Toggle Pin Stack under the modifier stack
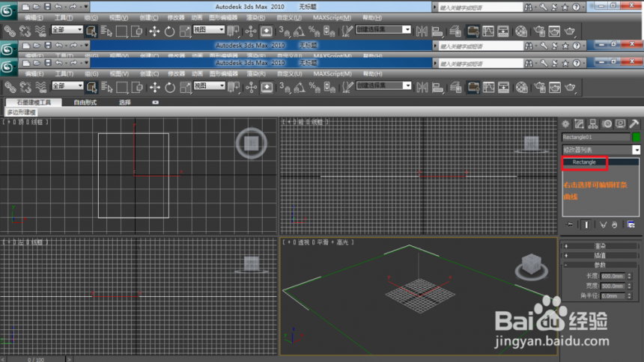The height and width of the screenshot is (362, 644). 570,224
